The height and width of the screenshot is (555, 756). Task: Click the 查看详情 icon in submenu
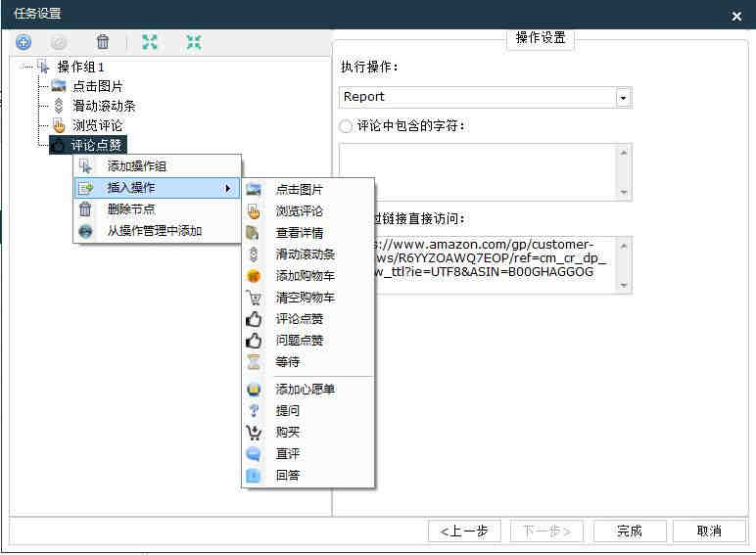click(x=253, y=233)
